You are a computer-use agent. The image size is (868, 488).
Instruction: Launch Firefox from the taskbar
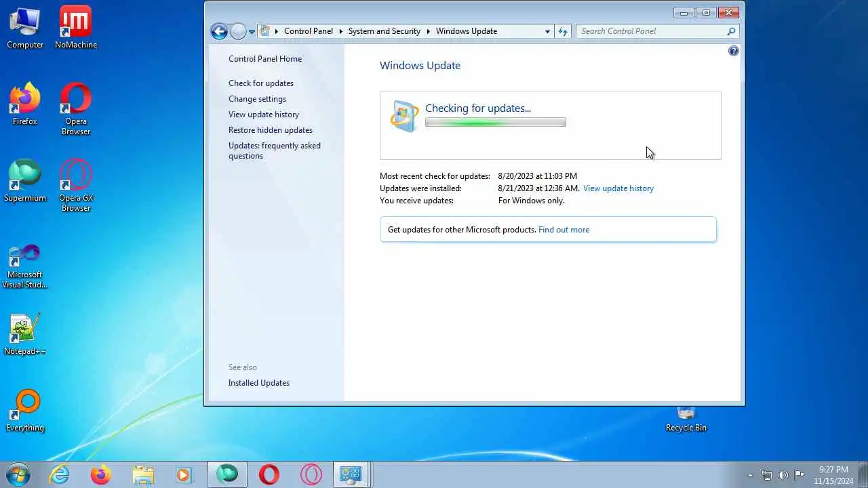pyautogui.click(x=101, y=474)
